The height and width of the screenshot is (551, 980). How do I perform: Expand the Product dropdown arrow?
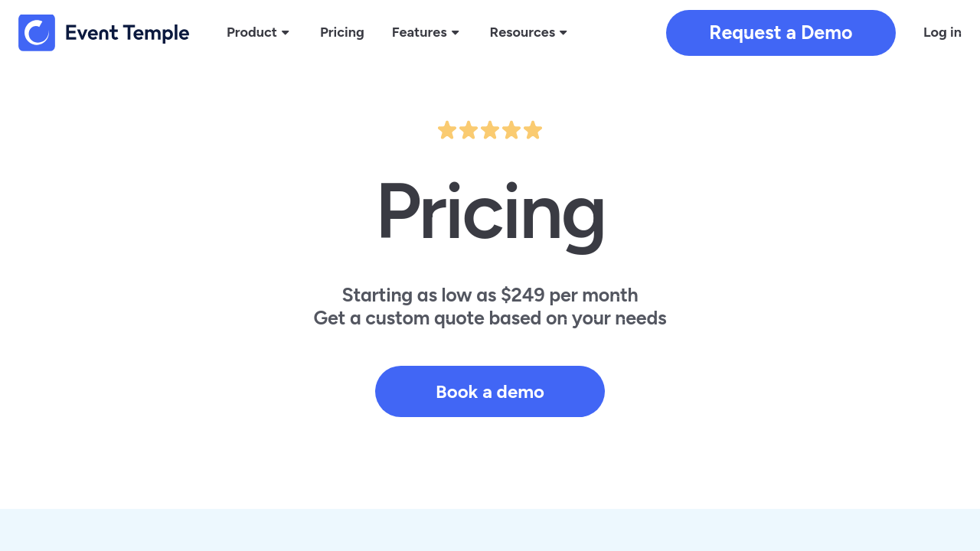tap(286, 33)
